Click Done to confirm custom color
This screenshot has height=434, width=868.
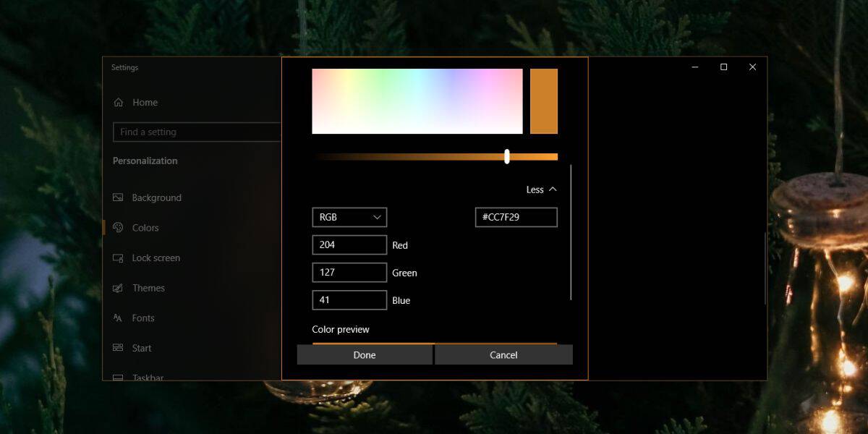(x=365, y=354)
